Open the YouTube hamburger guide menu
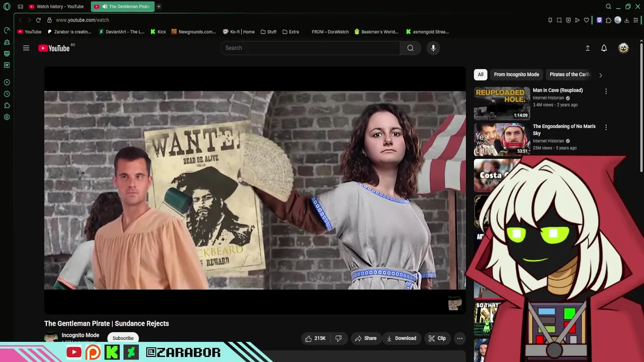The width and height of the screenshot is (644, 362). (x=26, y=48)
